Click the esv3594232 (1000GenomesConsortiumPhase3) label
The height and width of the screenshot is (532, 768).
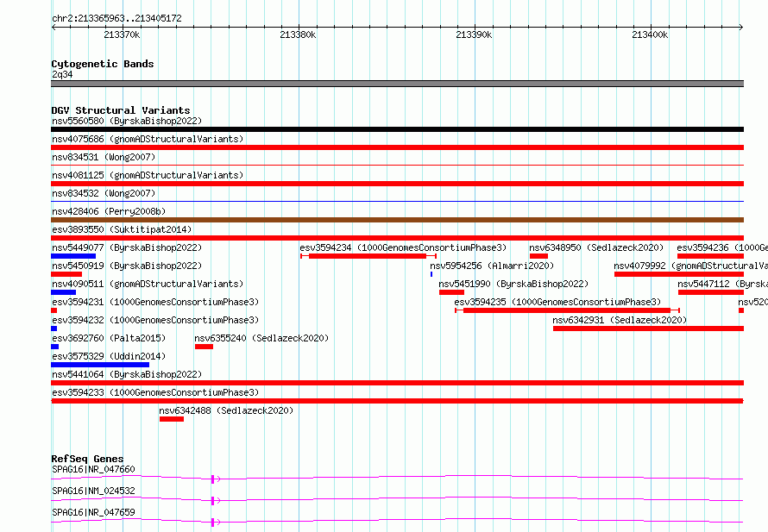155,320
